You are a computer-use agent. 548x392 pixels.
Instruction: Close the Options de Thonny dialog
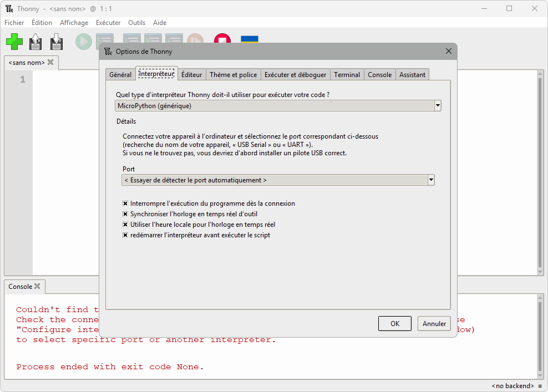point(449,52)
